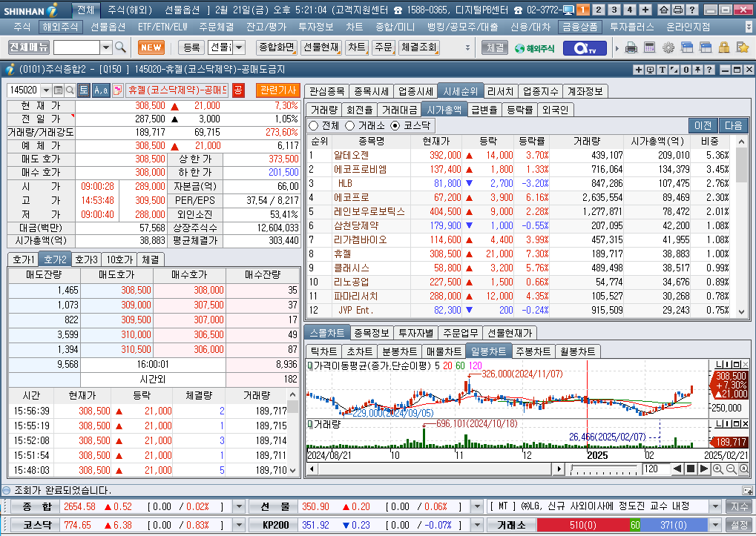Click the print icon in title bar
This screenshot has height=536, width=756.
tap(677, 10)
